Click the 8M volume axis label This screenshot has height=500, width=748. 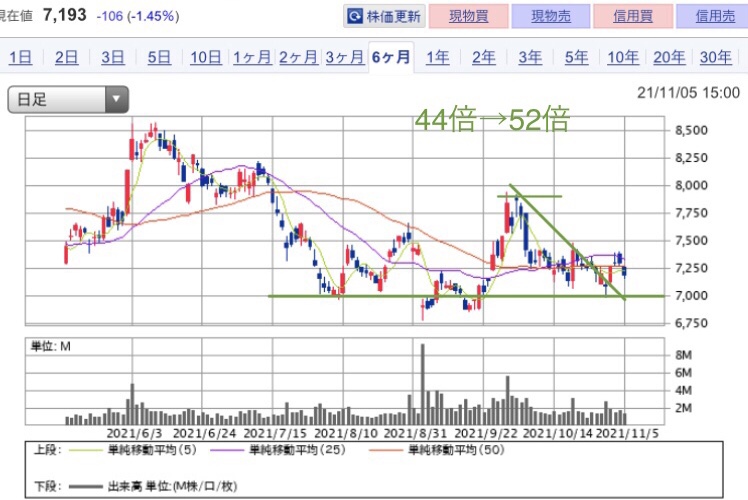pyautogui.click(x=684, y=355)
